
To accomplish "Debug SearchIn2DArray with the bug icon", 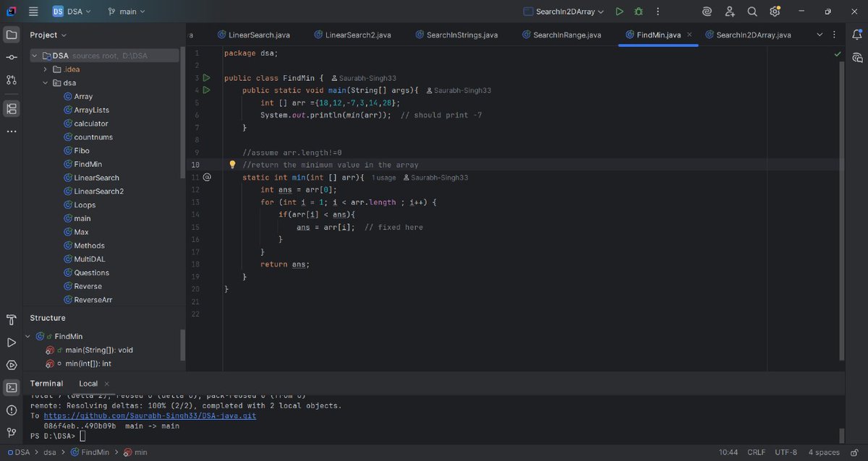I will click(639, 12).
